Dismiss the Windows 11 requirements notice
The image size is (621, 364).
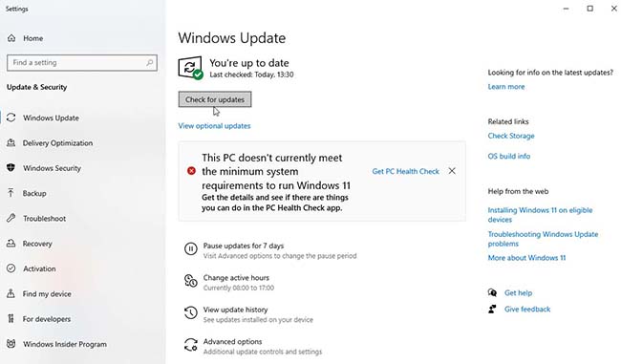click(x=452, y=171)
